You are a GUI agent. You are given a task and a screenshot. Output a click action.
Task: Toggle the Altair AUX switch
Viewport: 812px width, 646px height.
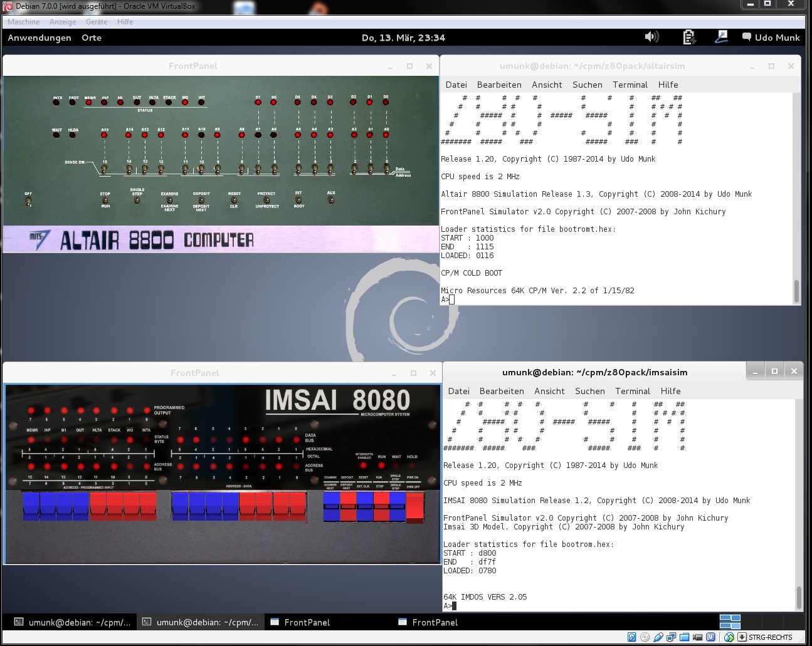point(331,201)
